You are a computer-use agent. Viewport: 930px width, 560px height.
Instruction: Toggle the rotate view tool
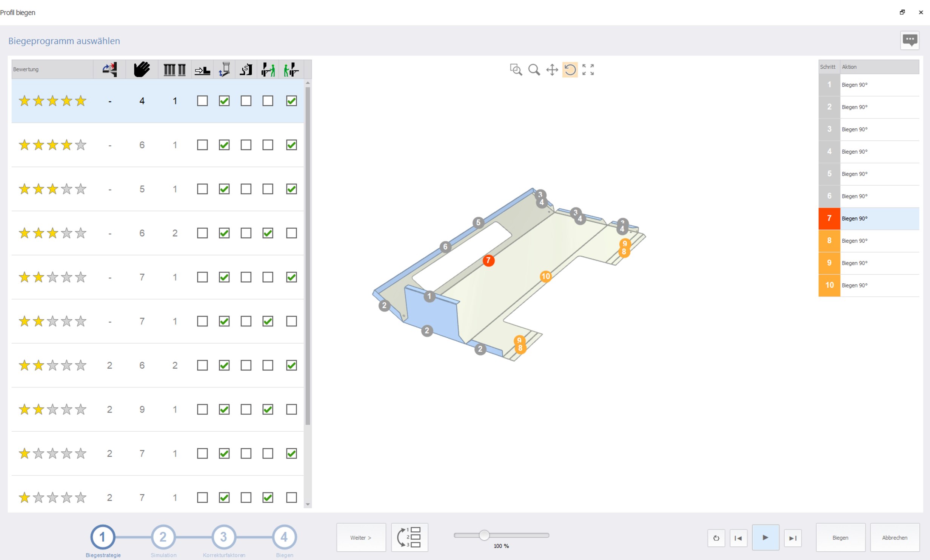pos(570,70)
